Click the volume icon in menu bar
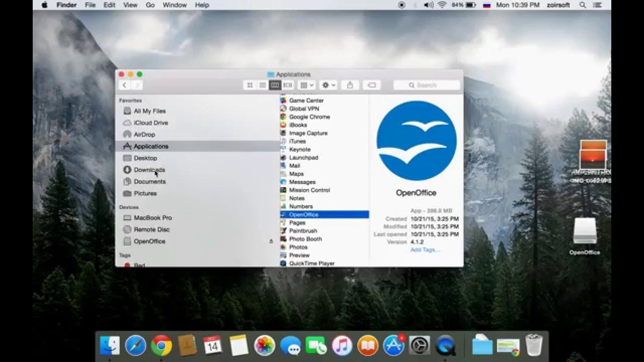Screen dimensions: 644x362 click(x=428, y=5)
